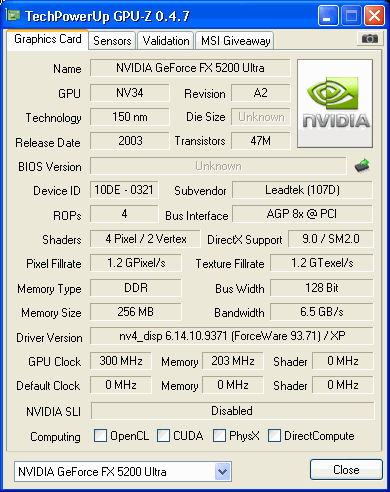Click the BIOS Version label
Screen dimensions: 390x492
click(x=50, y=167)
